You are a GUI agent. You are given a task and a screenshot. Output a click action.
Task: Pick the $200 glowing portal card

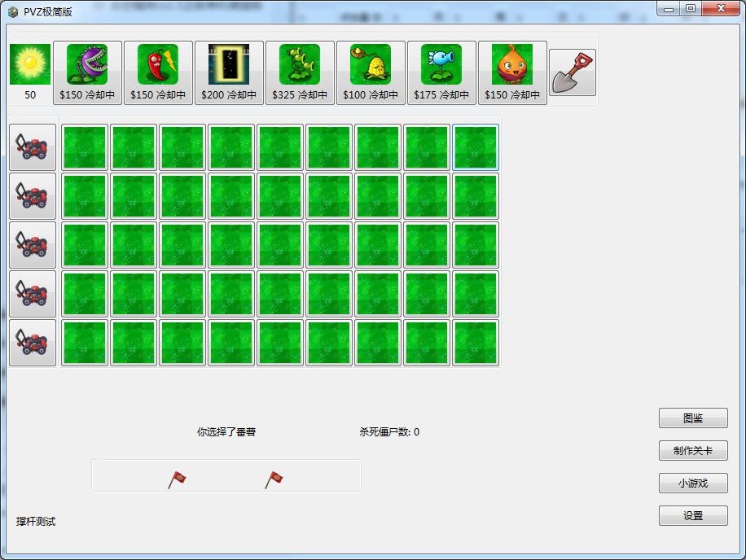point(229,72)
